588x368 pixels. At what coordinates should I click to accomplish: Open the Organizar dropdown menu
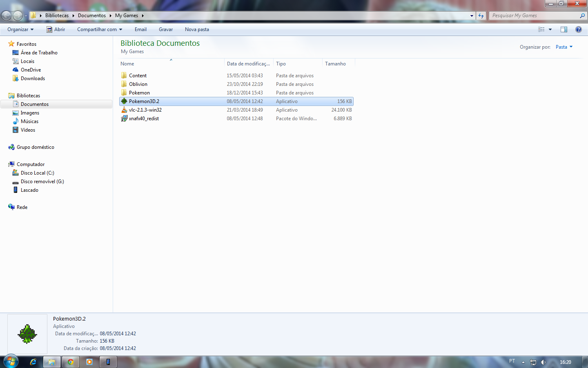click(20, 29)
